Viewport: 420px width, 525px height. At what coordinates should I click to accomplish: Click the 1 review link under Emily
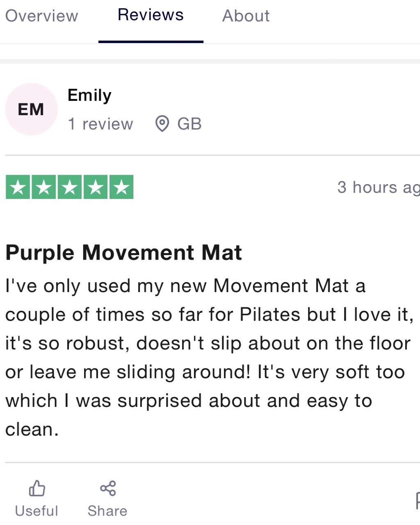point(100,123)
